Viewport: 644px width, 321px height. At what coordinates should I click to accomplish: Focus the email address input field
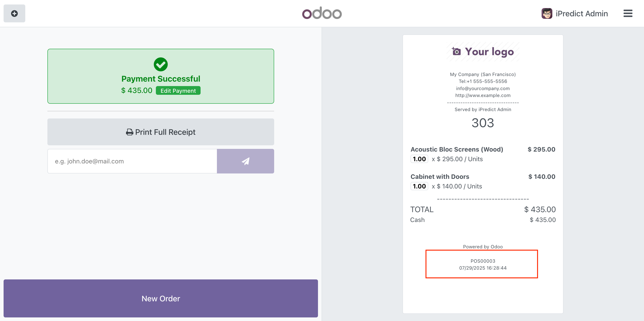pyautogui.click(x=132, y=161)
